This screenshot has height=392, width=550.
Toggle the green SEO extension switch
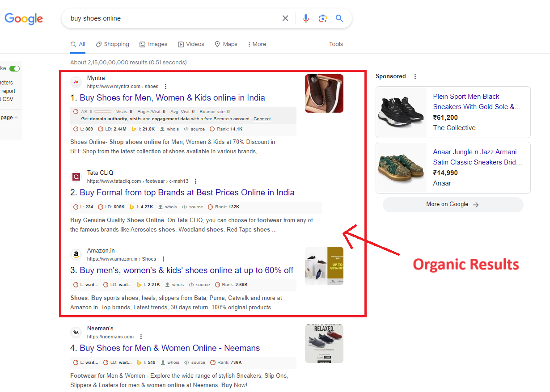coord(15,68)
